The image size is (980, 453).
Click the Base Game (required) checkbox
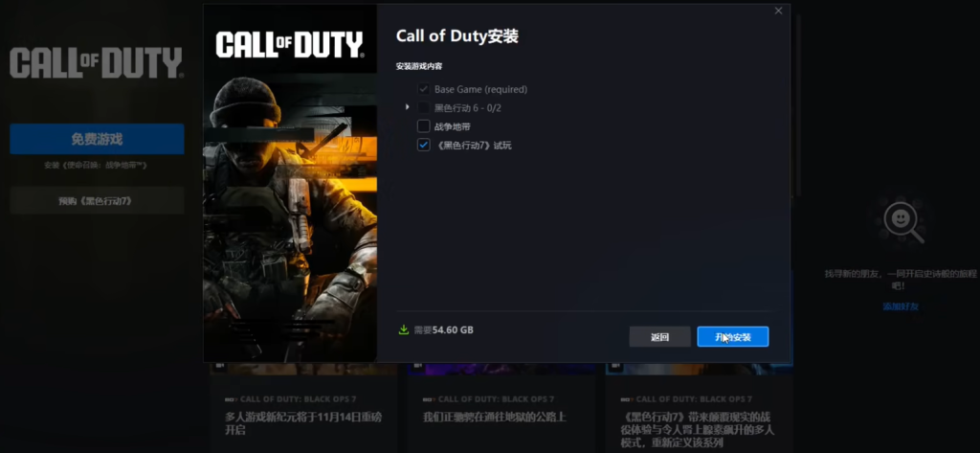(x=423, y=89)
